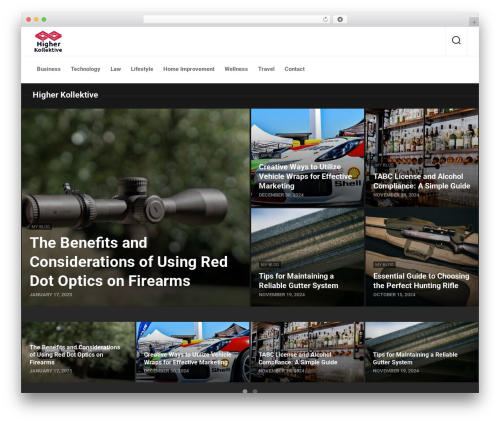Click December 30, 2024 date on top Vehicle Wraps card
This screenshot has width=500, height=423.
281,195
